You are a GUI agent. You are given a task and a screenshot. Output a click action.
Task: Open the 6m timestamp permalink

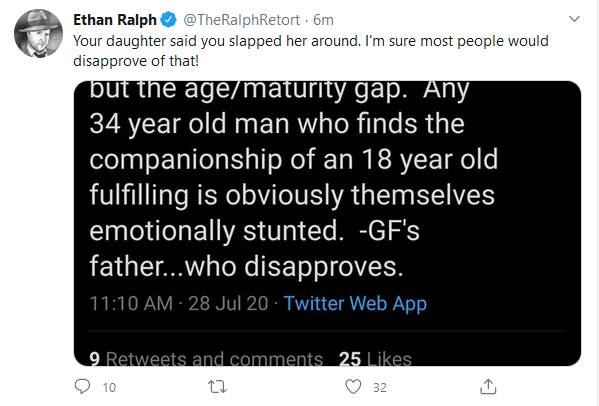pyautogui.click(x=323, y=20)
